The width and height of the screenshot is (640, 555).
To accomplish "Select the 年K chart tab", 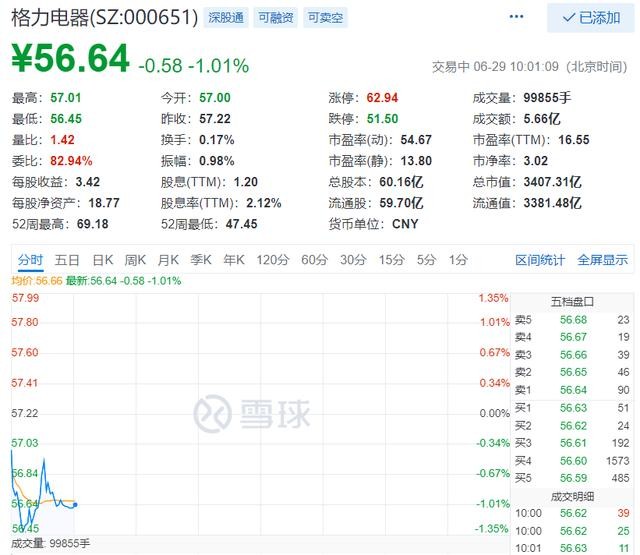I will pyautogui.click(x=234, y=260).
